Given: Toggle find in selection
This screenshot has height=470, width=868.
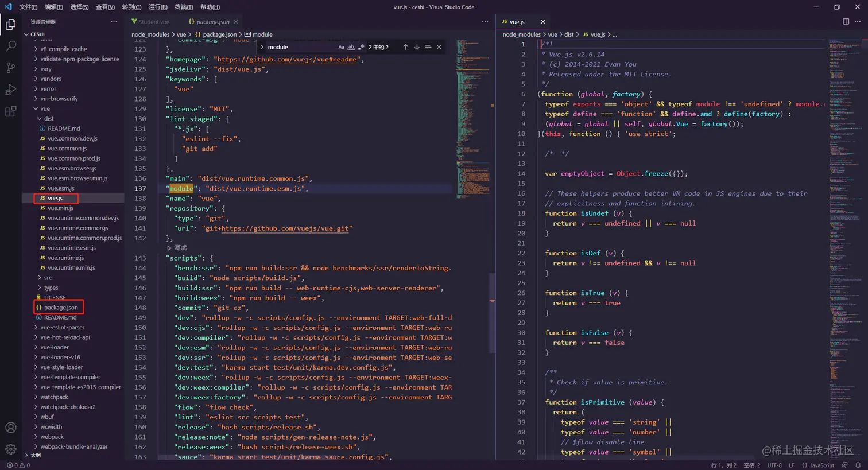Looking at the screenshot, I should point(428,47).
